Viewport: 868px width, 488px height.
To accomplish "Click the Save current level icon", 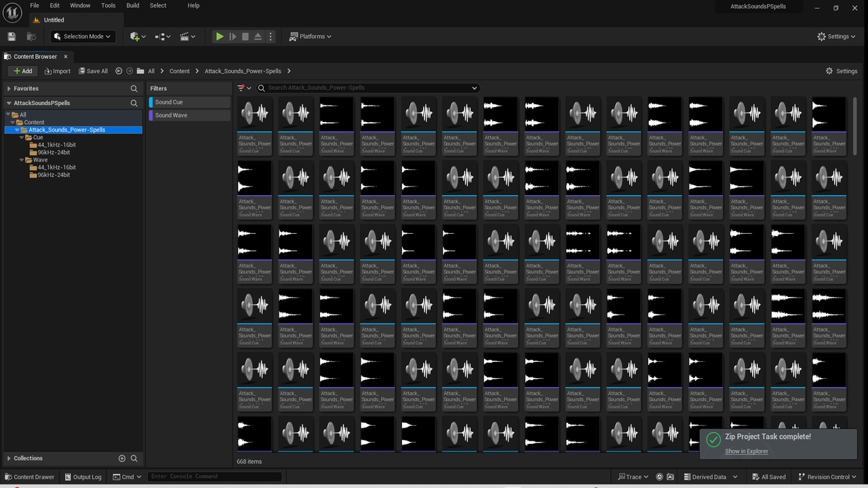I will click(x=12, y=37).
